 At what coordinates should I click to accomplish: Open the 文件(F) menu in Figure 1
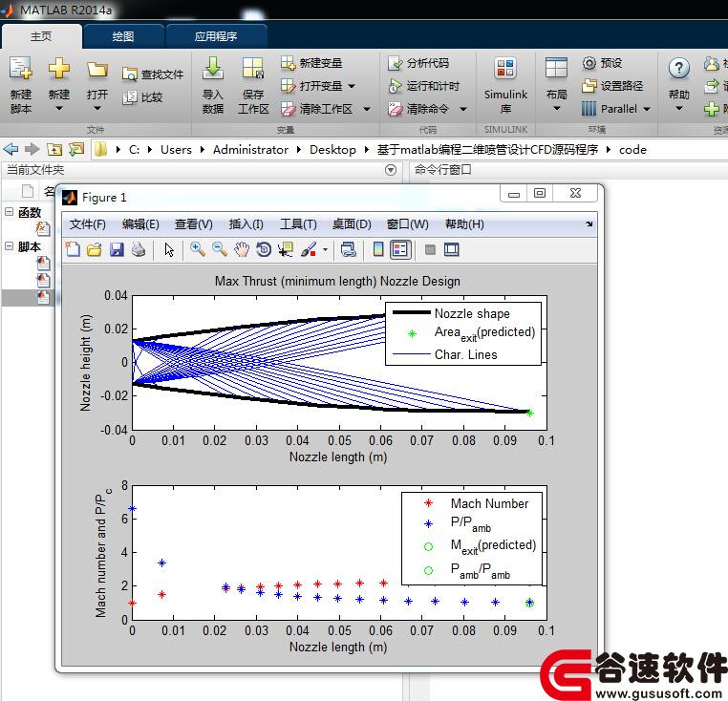(x=87, y=224)
